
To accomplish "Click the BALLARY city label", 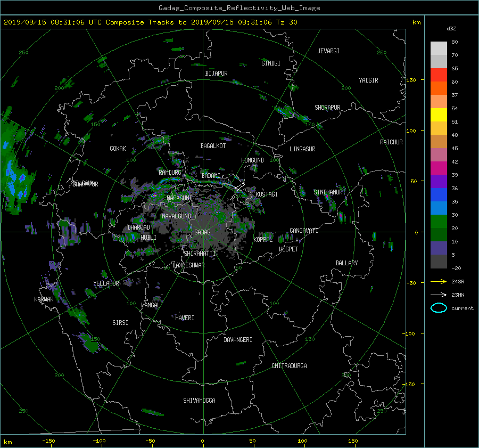I will (346, 263).
